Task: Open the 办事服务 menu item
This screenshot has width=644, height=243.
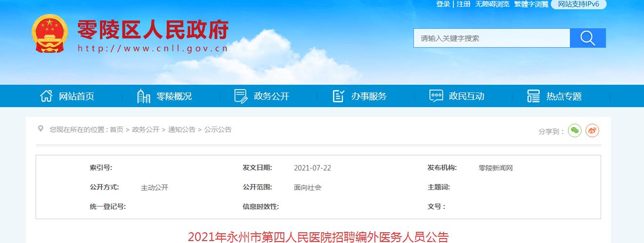Action: pyautogui.click(x=369, y=96)
